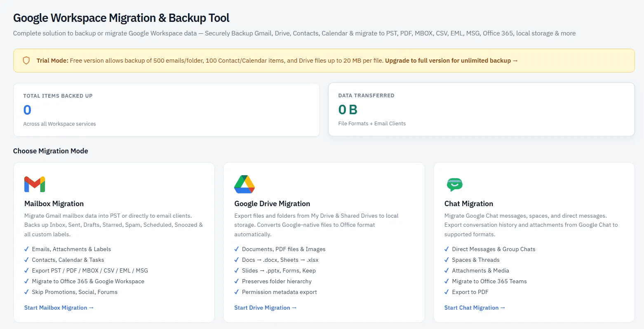The height and width of the screenshot is (329, 644).
Task: Select the Google Drive Migration heading
Action: point(272,204)
